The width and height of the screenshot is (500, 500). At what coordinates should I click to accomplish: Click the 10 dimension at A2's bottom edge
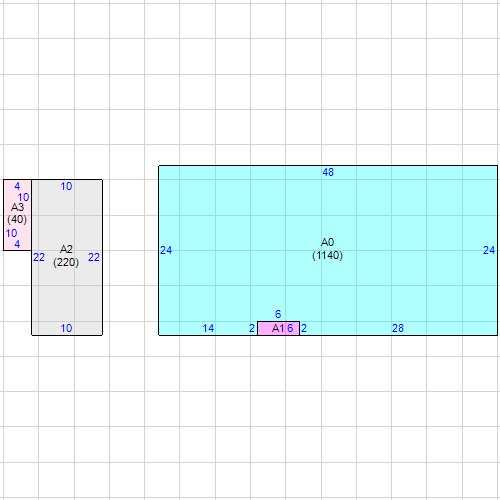pyautogui.click(x=66, y=328)
